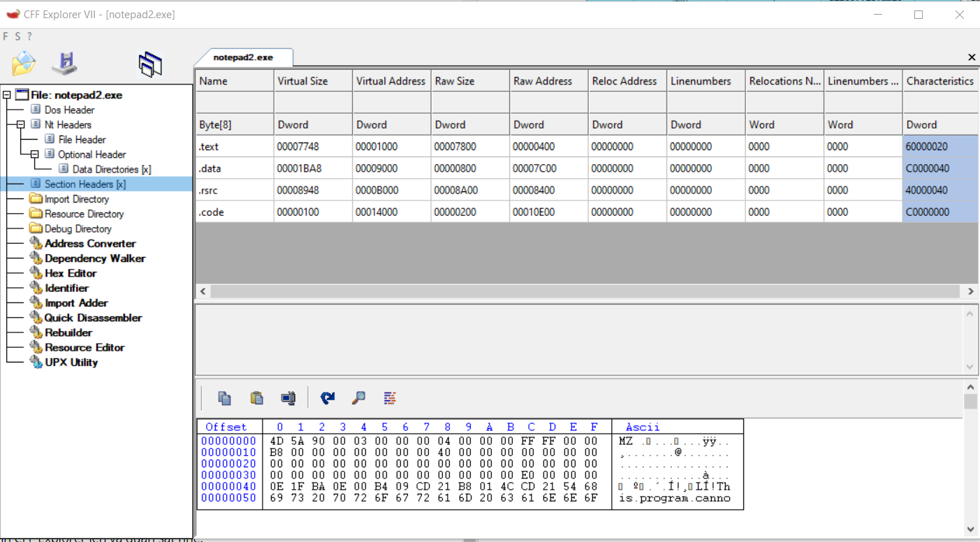The height and width of the screenshot is (542, 980).
Task: Click the magnifier search icon in hex toolbar
Action: pos(358,397)
